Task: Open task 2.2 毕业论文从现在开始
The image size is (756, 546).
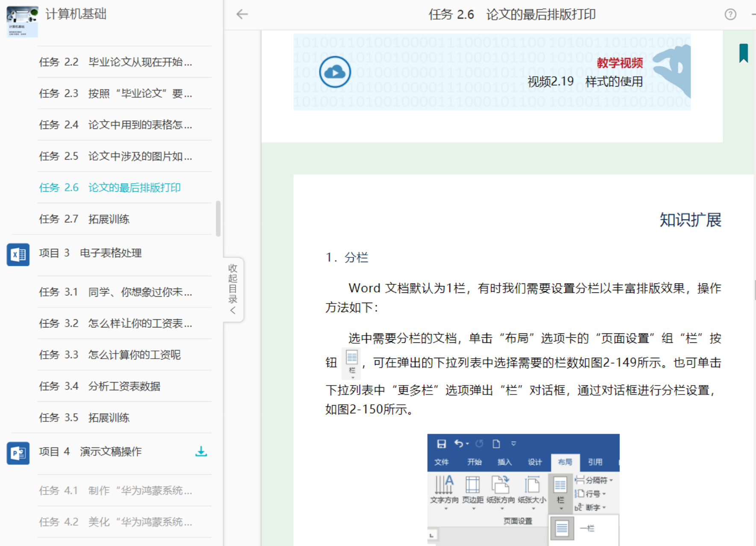Action: 115,62
